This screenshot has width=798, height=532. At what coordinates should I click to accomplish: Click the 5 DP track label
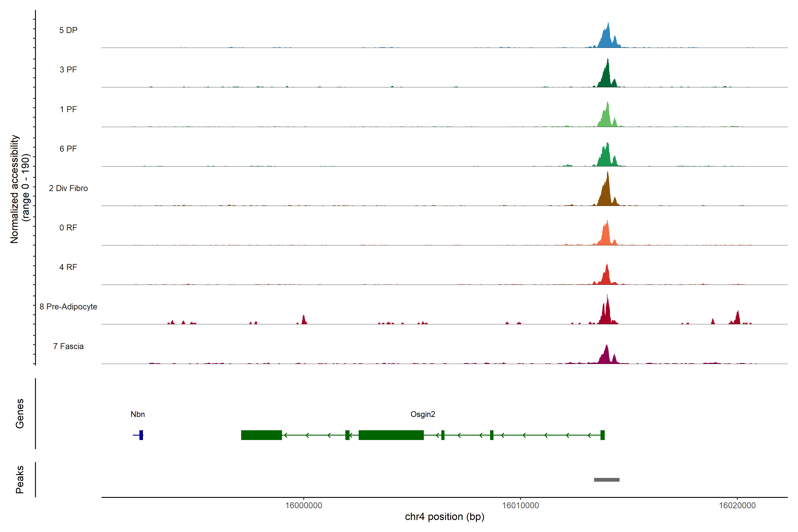68,30
